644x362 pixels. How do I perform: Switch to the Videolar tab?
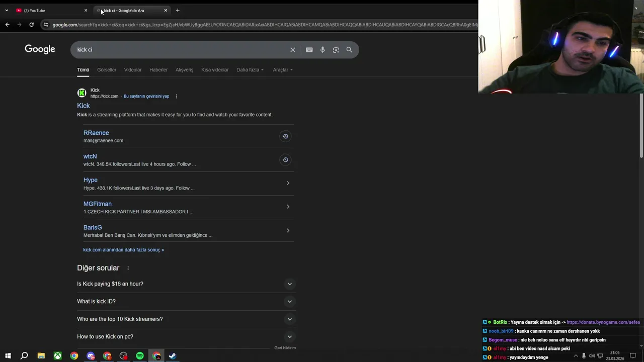coord(133,70)
